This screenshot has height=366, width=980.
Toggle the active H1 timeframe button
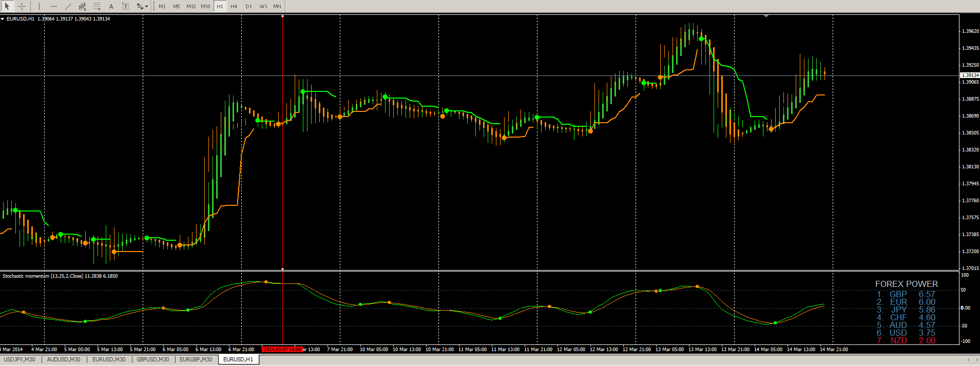pyautogui.click(x=220, y=6)
